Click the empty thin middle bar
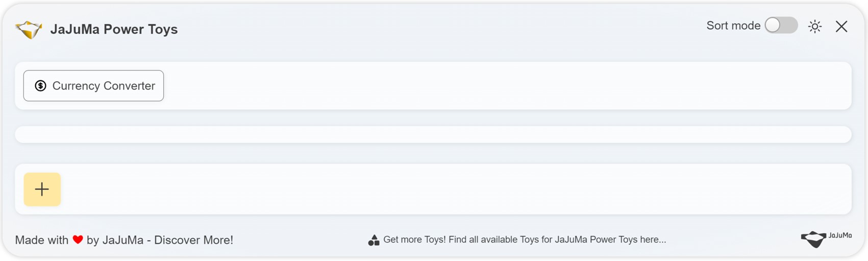This screenshot has height=261, width=868. point(433,135)
